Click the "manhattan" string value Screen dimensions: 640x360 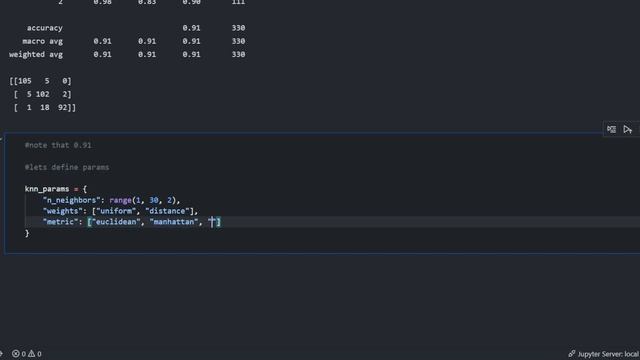pos(174,222)
